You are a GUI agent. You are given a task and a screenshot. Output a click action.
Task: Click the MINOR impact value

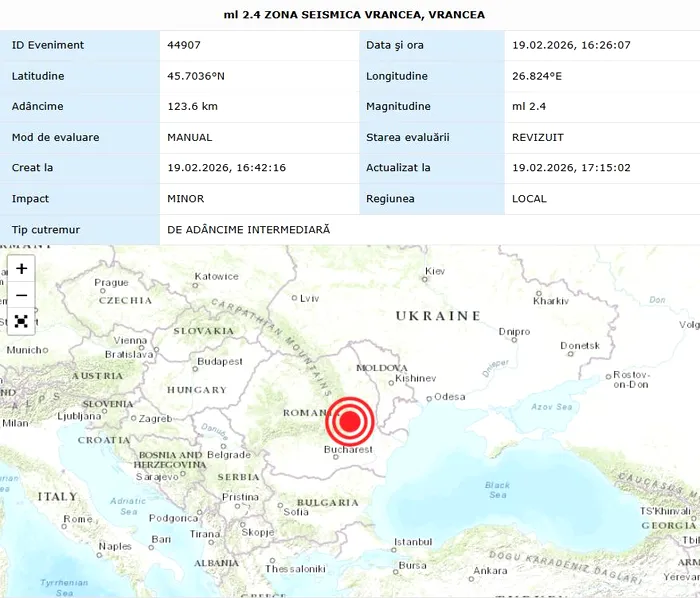click(x=186, y=199)
